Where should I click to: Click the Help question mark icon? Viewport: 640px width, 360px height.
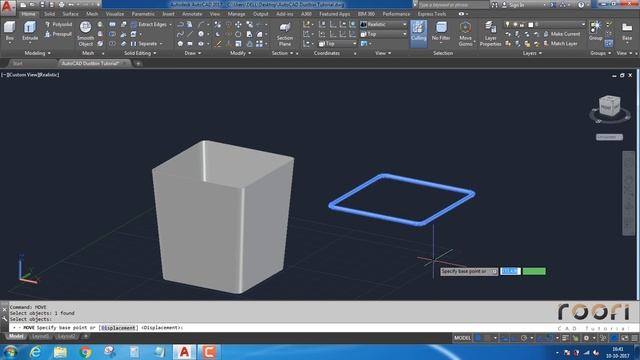click(x=581, y=5)
